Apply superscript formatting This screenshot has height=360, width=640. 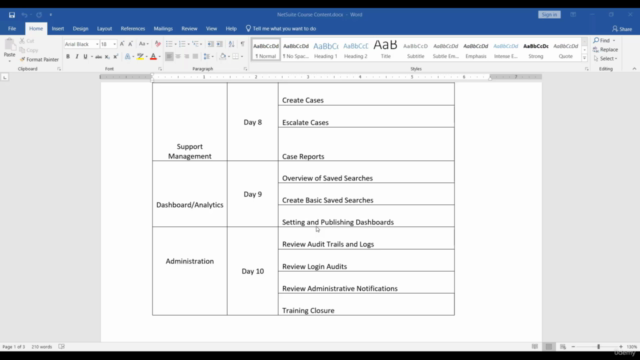click(x=116, y=57)
